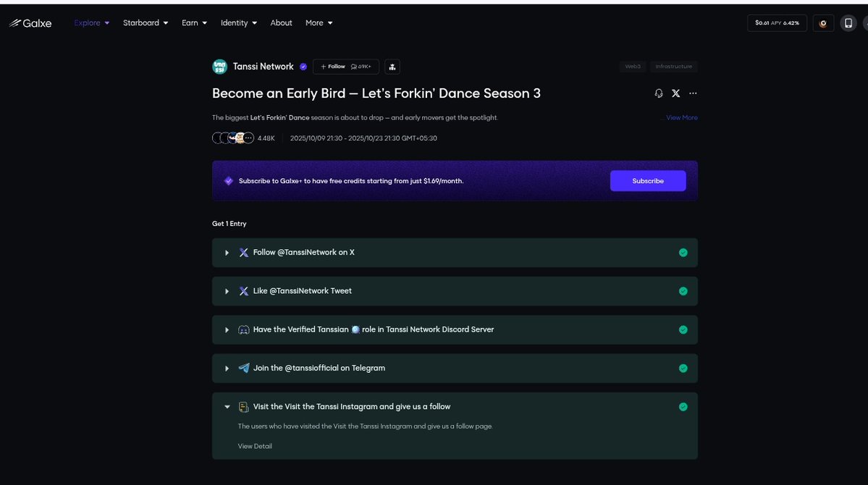Click the page visit icon on Instagram task
Viewport: 868px width, 485px height.
tap(243, 407)
